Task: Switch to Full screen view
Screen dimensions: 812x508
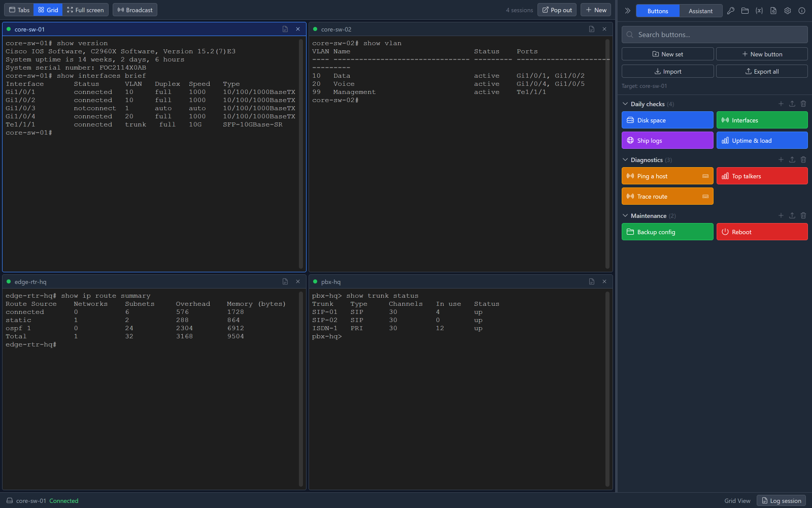Action: 85,10
